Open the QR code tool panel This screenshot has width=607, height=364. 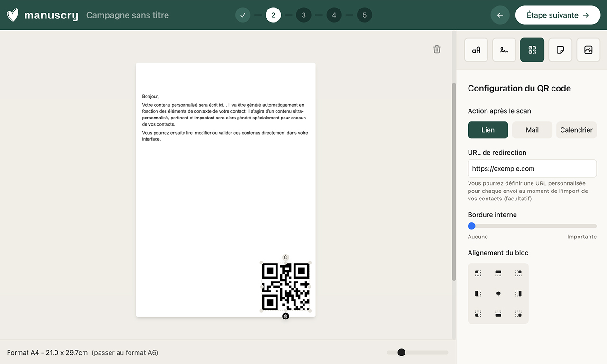[532, 50]
